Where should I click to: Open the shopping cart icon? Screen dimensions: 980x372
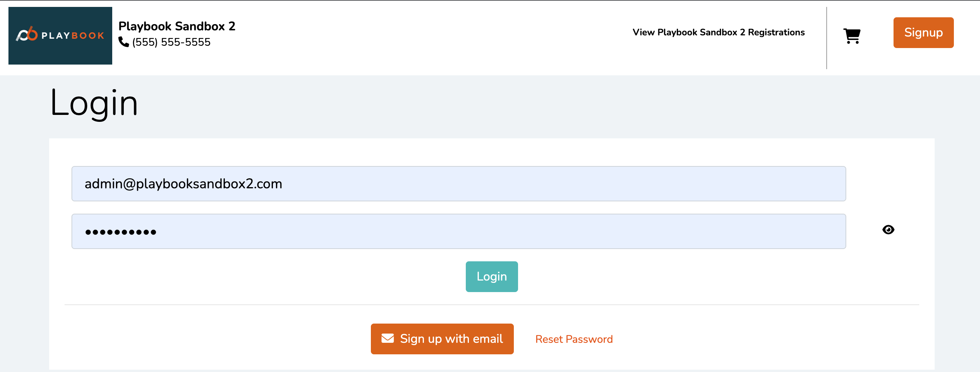pyautogui.click(x=852, y=36)
